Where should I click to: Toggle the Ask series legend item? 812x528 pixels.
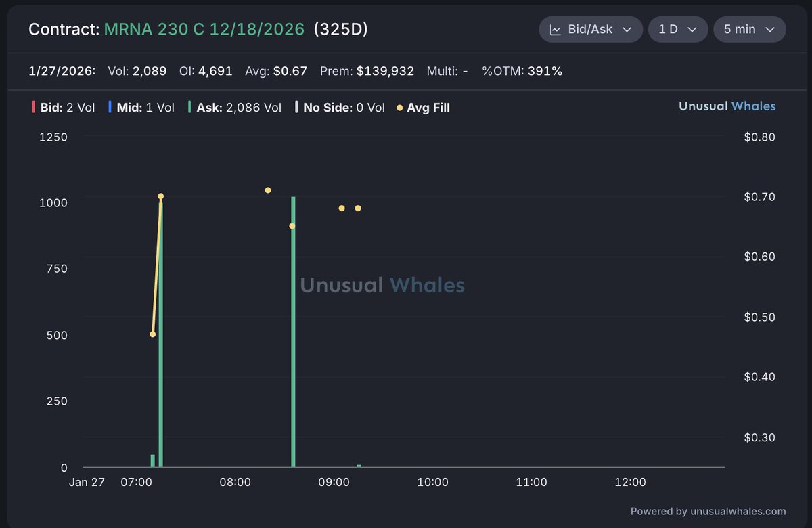pyautogui.click(x=235, y=107)
